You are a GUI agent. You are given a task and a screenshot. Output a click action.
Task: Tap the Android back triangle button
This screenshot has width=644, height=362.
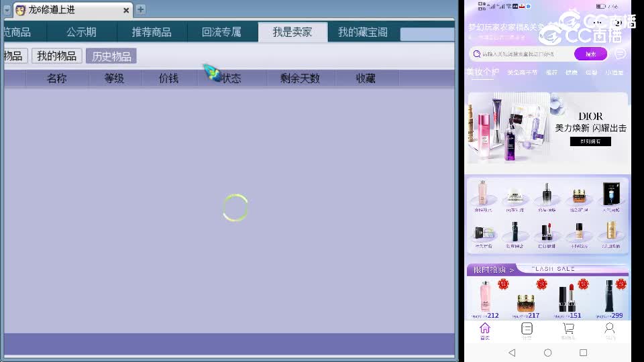(512, 353)
